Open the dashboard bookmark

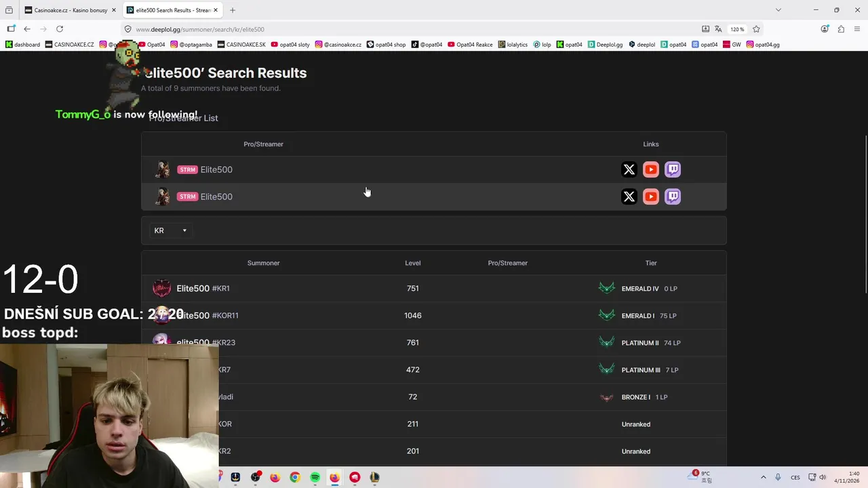[23, 45]
